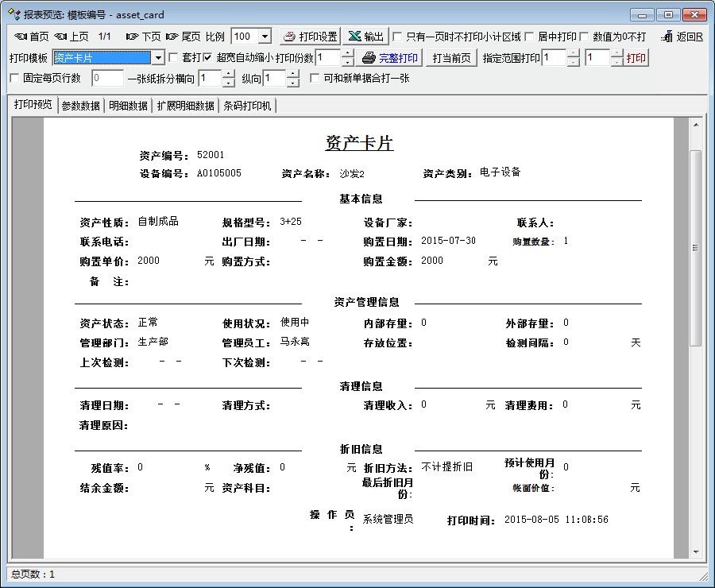Go to first page (首页)
The height and width of the screenshot is (588, 715).
[x=32, y=37]
